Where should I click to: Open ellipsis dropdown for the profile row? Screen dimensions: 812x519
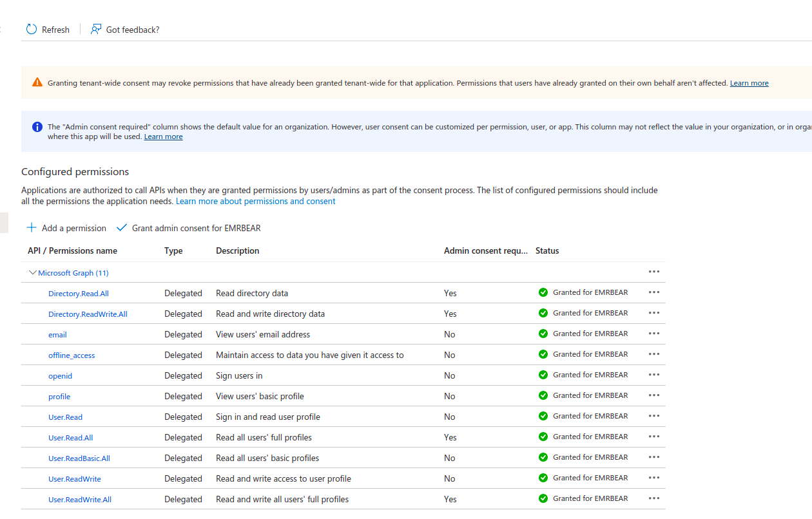click(654, 395)
